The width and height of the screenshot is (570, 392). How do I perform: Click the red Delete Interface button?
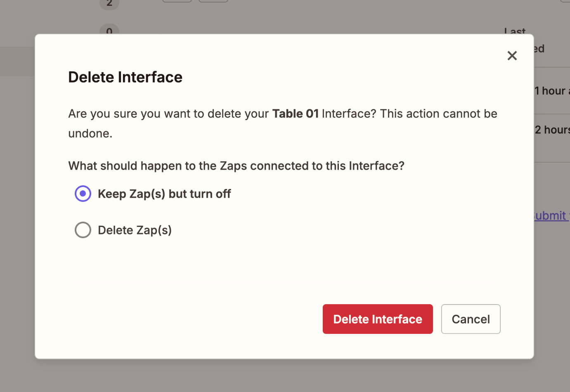pos(377,319)
